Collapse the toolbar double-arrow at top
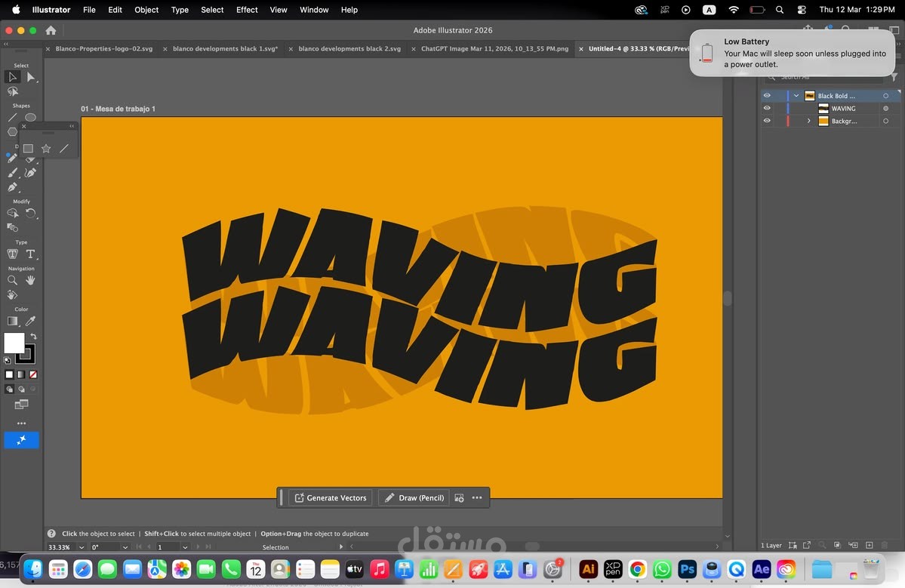Screen dimensions: 905x588 [x=6, y=44]
